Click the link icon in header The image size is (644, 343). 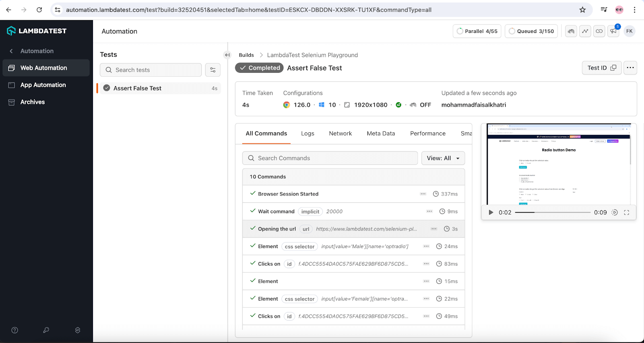tap(599, 31)
